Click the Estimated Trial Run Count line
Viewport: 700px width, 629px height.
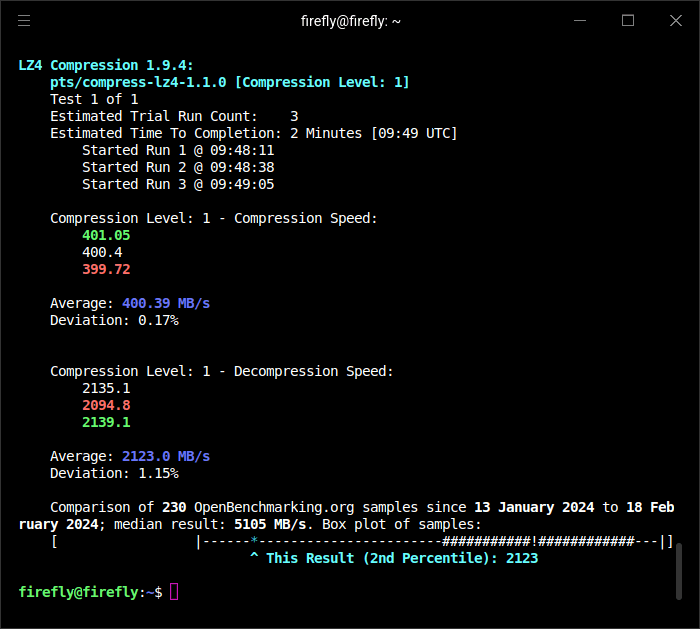174,116
